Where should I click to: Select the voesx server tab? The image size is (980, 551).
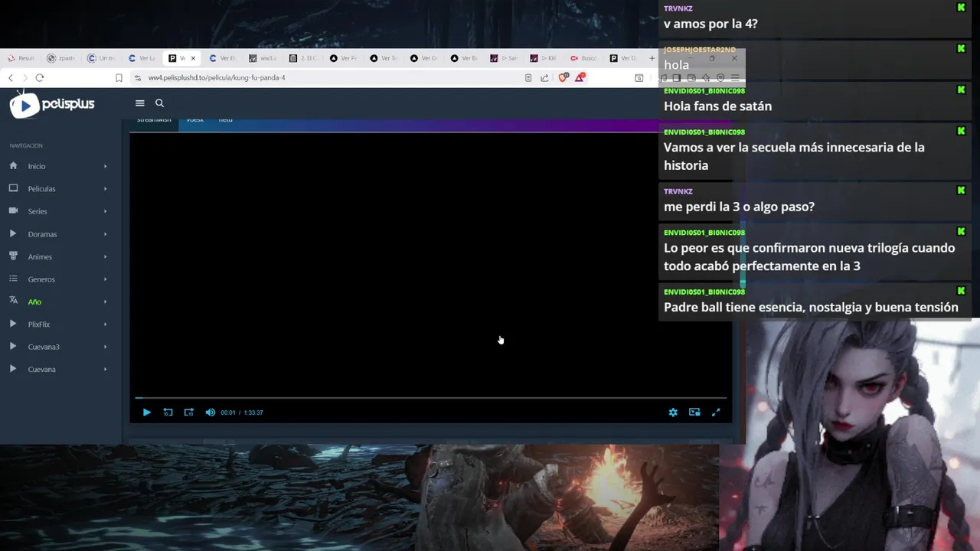[194, 121]
